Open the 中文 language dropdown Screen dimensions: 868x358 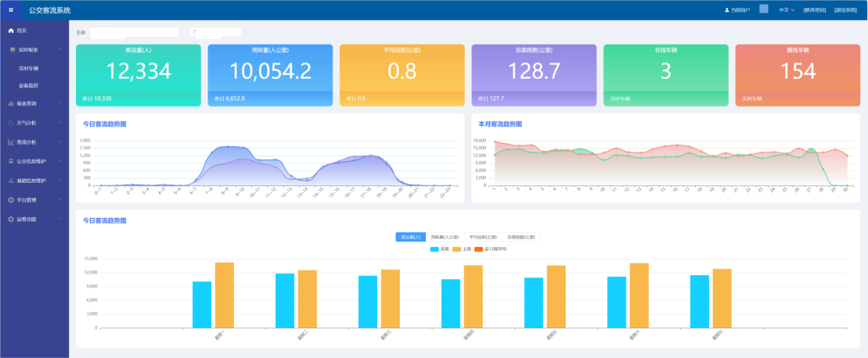pos(787,10)
